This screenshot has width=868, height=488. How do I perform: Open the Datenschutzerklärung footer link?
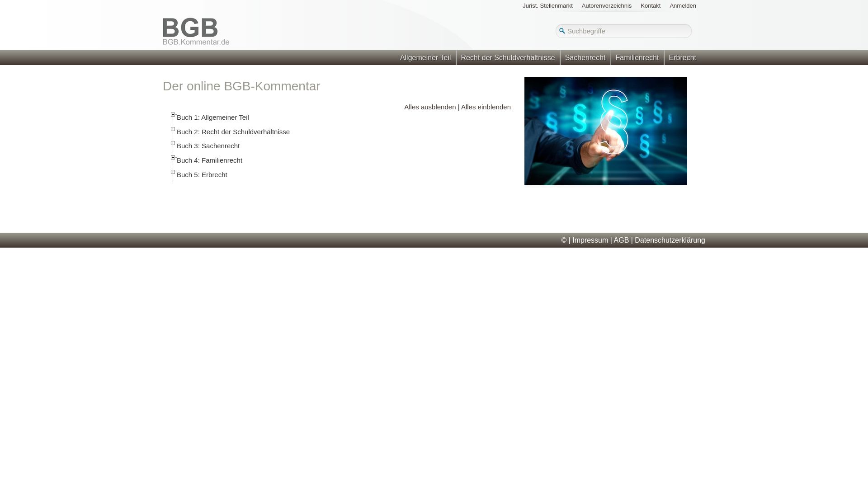pyautogui.click(x=670, y=240)
